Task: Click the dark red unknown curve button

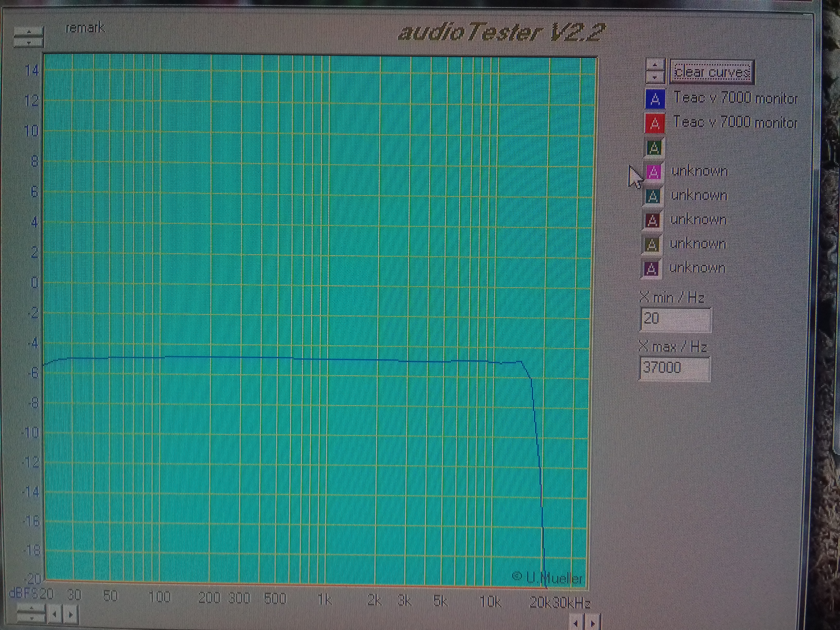Action: tap(652, 220)
